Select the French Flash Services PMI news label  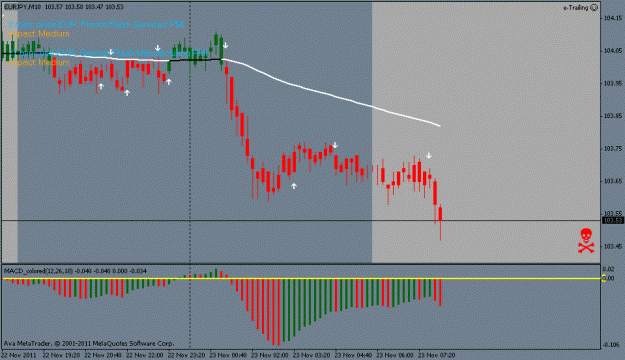96,25
